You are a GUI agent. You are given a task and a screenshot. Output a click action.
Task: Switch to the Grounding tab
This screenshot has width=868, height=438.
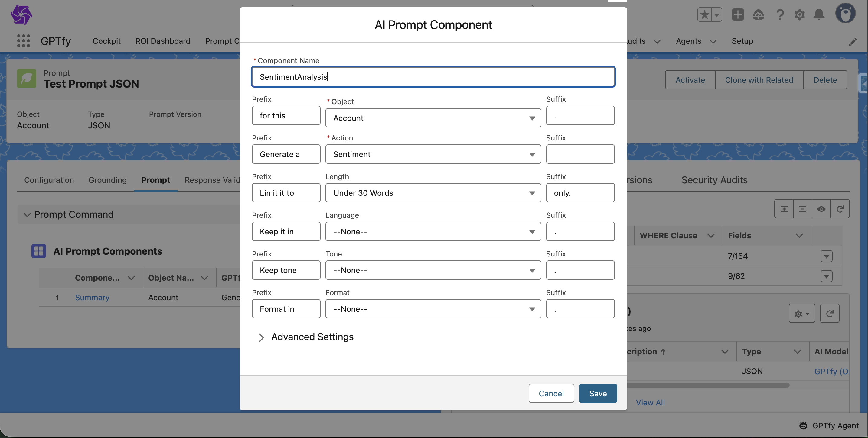point(107,180)
